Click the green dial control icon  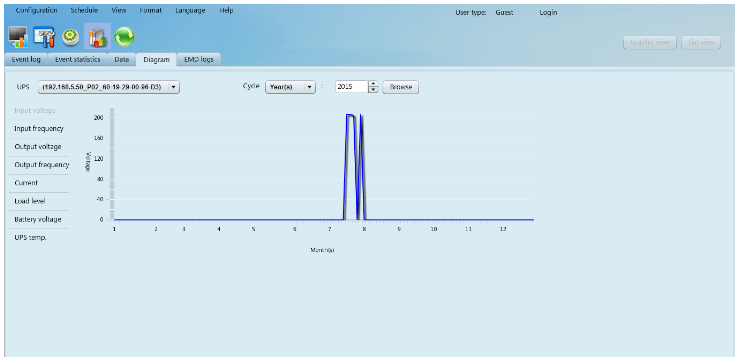pos(71,37)
